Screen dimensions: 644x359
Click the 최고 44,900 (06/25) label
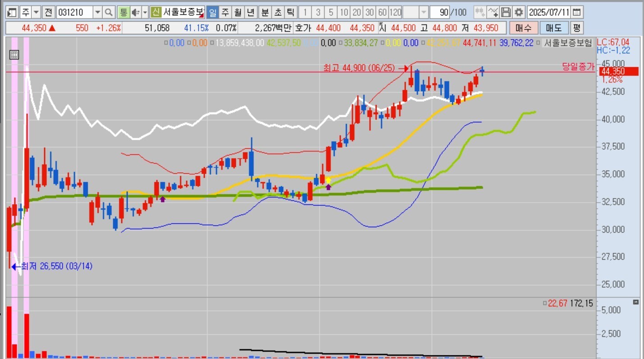click(359, 68)
